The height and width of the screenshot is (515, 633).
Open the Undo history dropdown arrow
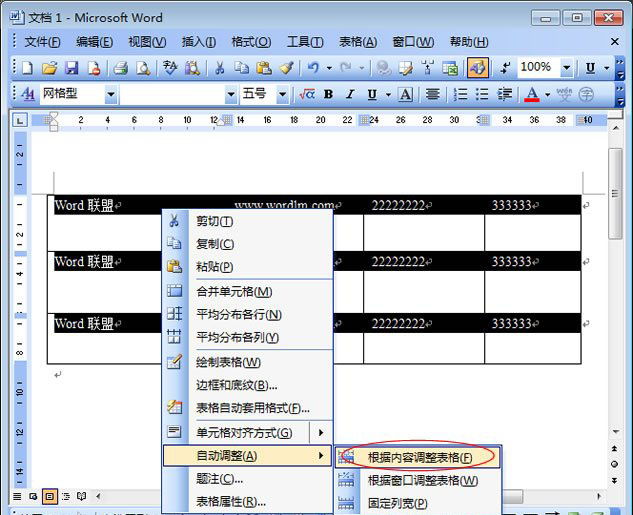point(329,68)
